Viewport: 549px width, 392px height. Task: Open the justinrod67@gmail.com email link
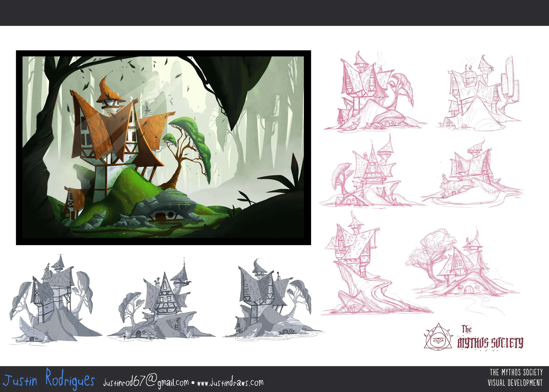tap(146, 382)
